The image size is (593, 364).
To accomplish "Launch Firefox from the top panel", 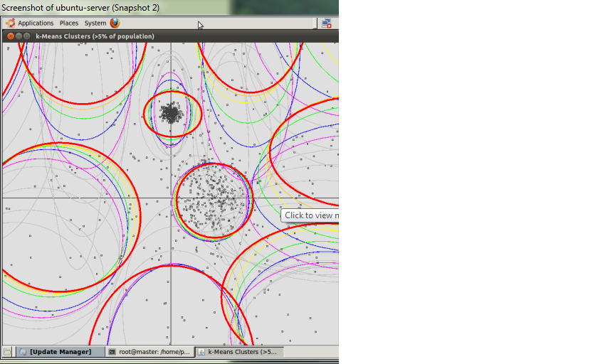I will (x=115, y=23).
